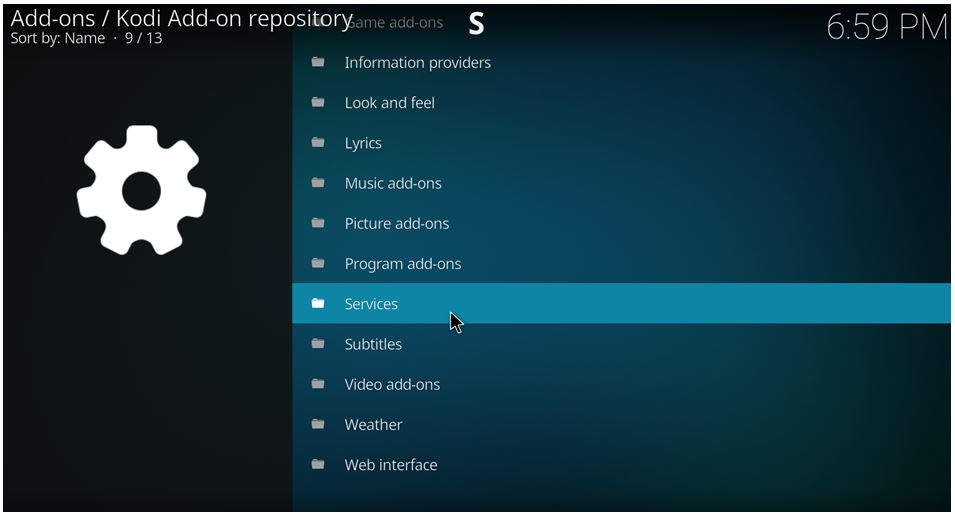The height and width of the screenshot is (518, 955).
Task: Select the Subtitles category
Action: (x=621, y=344)
